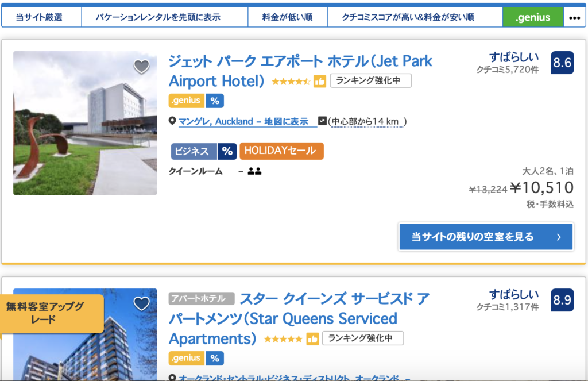Viewport: 588px width, 381px height.
Task: Click 当サイトの残りの空室を見る button
Action: [x=486, y=237]
